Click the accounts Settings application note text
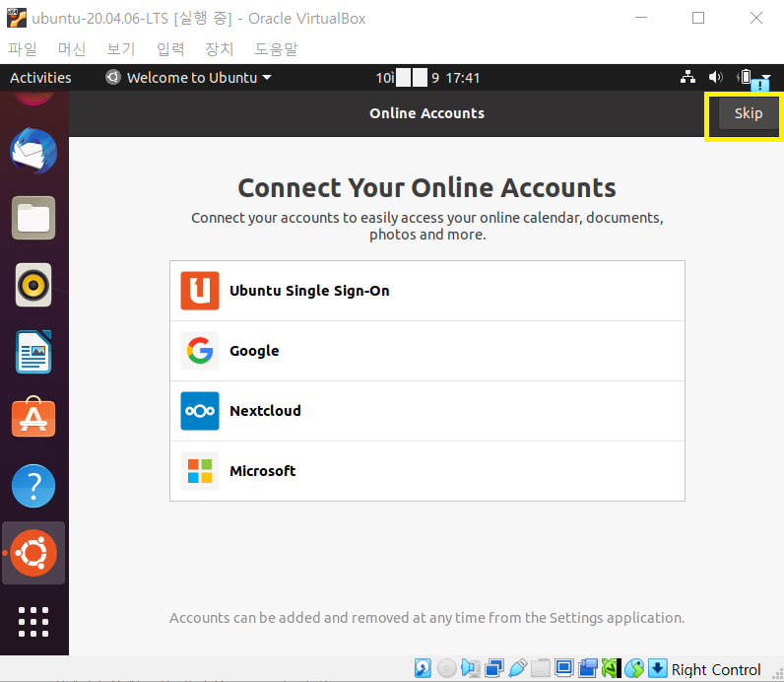 click(427, 618)
